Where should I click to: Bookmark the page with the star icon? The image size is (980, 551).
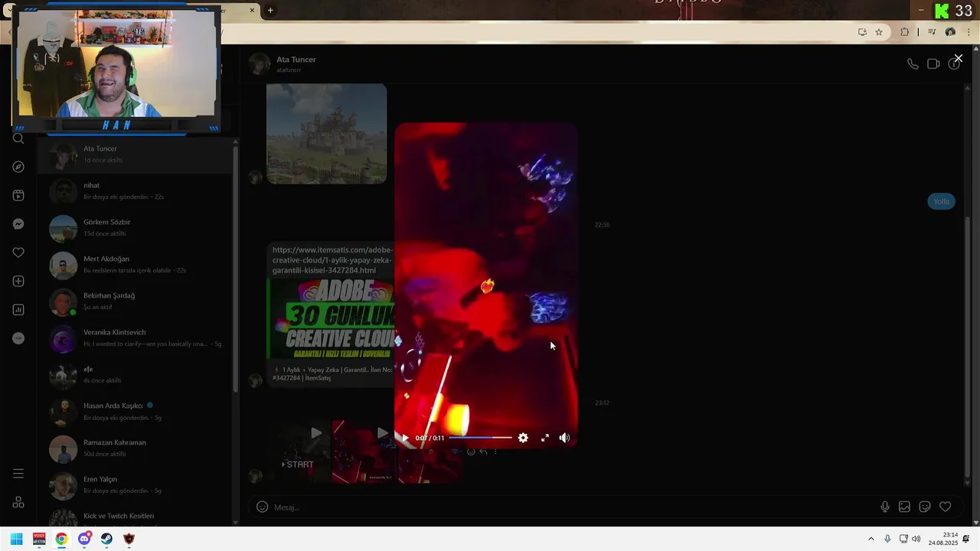click(879, 32)
